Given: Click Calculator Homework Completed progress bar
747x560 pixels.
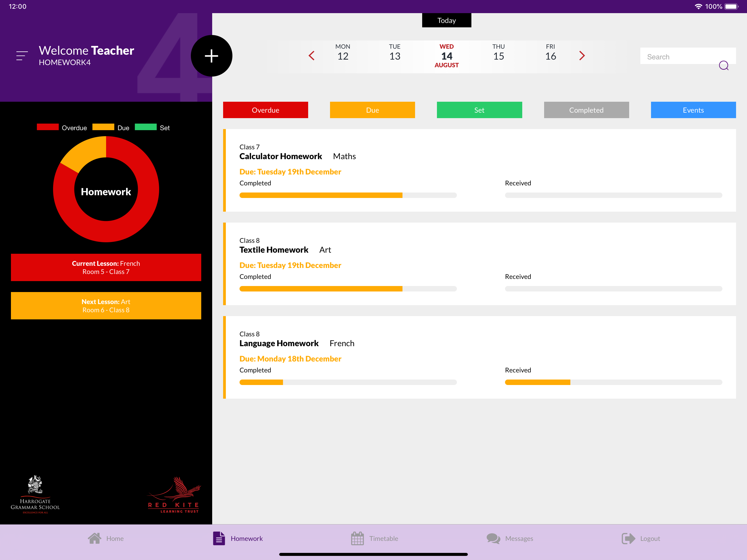Looking at the screenshot, I should point(348,195).
